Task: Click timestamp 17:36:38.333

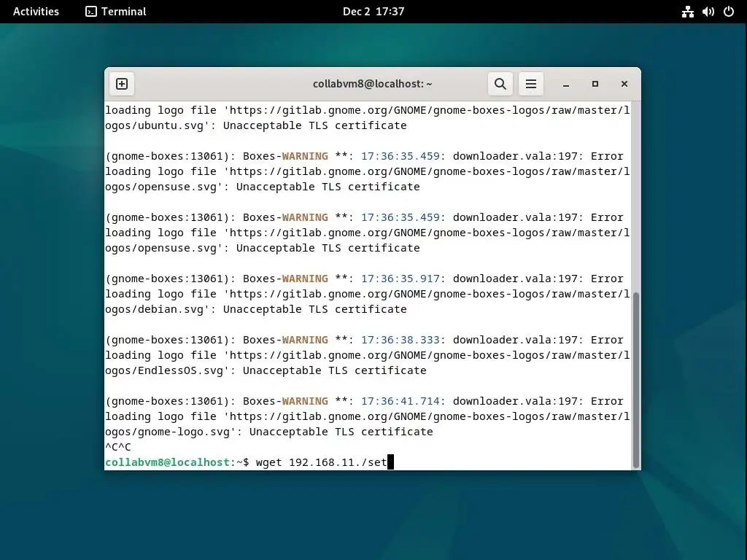Action: click(400, 340)
